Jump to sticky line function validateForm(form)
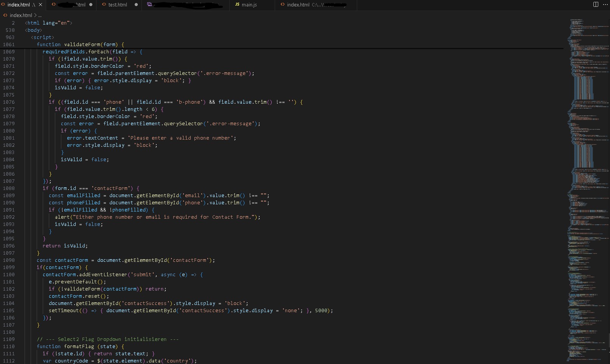 [x=80, y=44]
